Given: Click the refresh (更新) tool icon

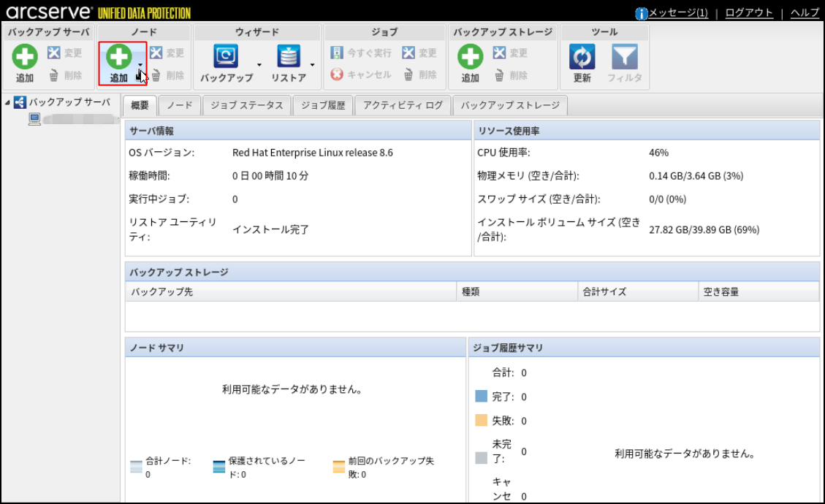Looking at the screenshot, I should 582,57.
